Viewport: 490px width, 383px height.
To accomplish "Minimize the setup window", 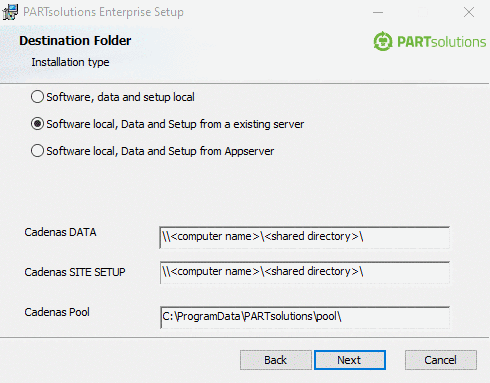I will tap(378, 12).
